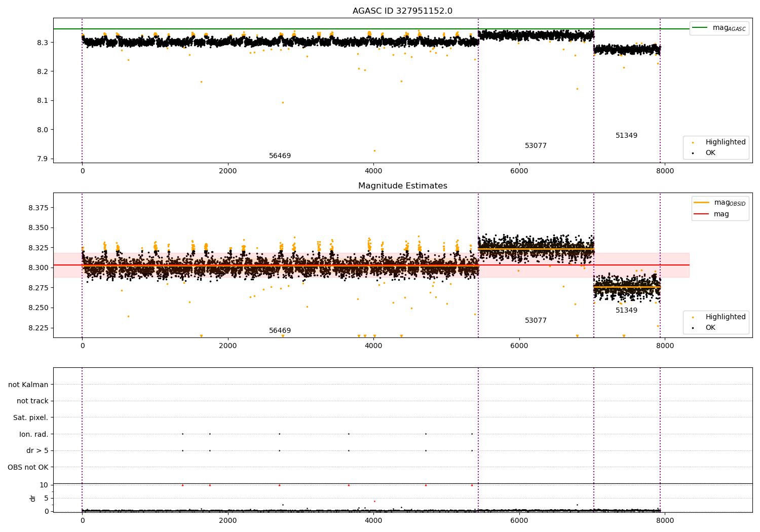Click the 5 tick on the dr axis

46,499
